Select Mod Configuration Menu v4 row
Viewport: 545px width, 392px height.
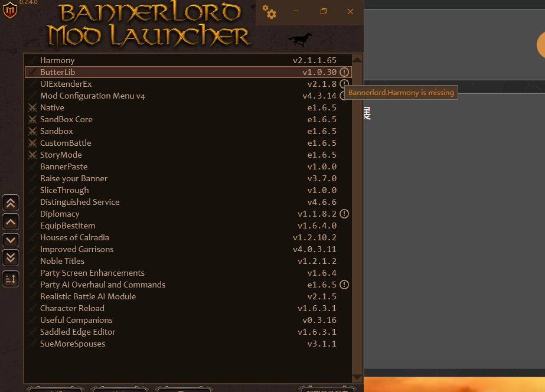pos(188,96)
